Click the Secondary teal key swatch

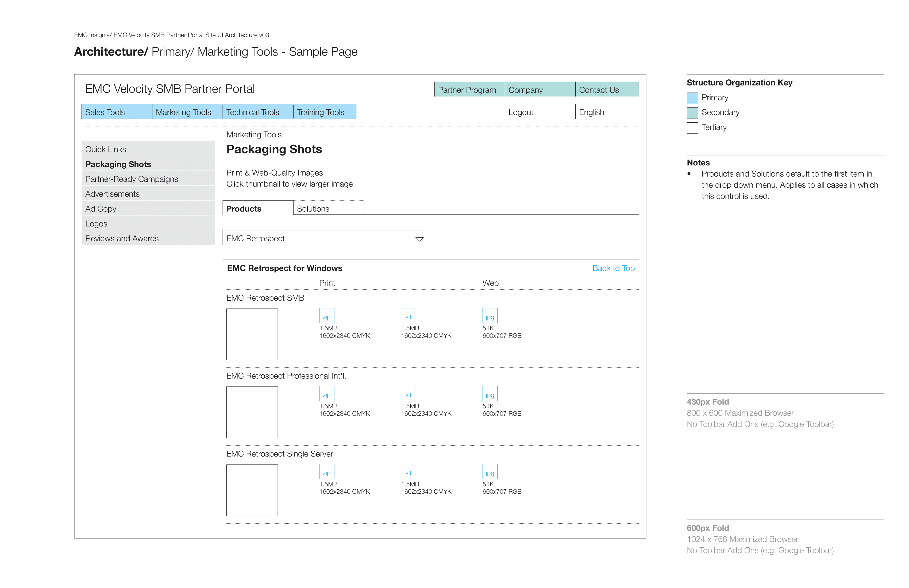click(692, 113)
